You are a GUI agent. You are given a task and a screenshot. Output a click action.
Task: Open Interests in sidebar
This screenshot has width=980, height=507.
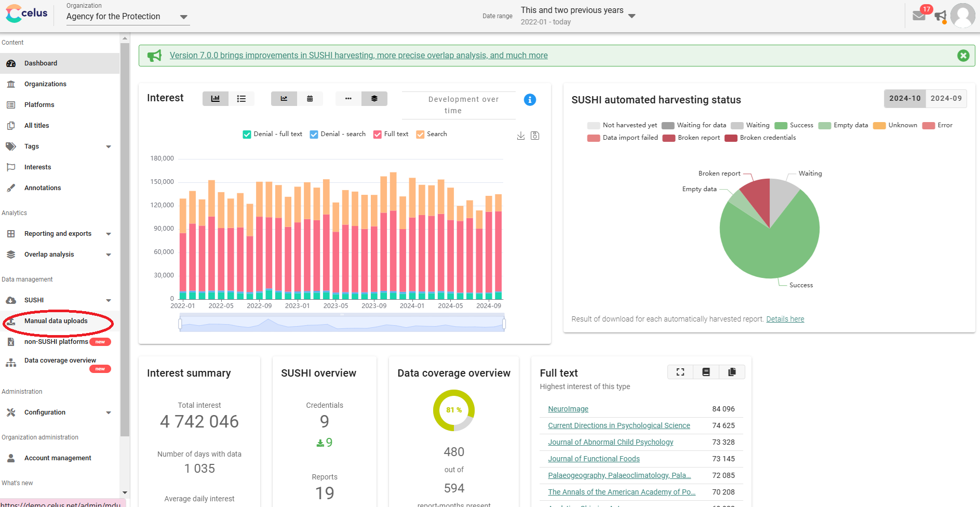tap(60, 167)
